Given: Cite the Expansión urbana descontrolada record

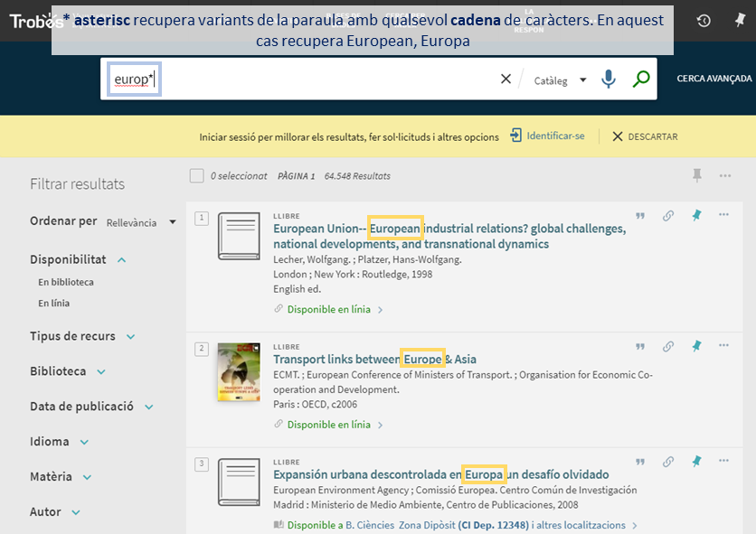Looking at the screenshot, I should pyautogui.click(x=640, y=462).
